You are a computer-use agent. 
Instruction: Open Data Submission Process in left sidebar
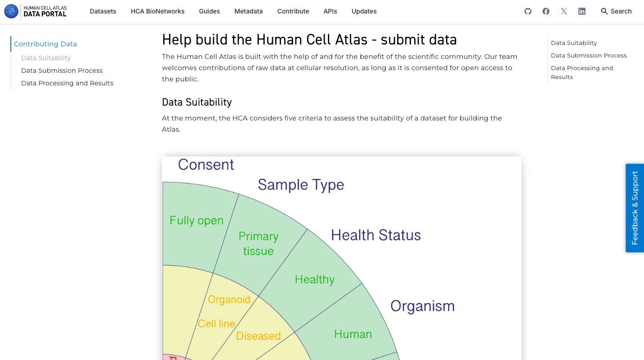(x=62, y=71)
